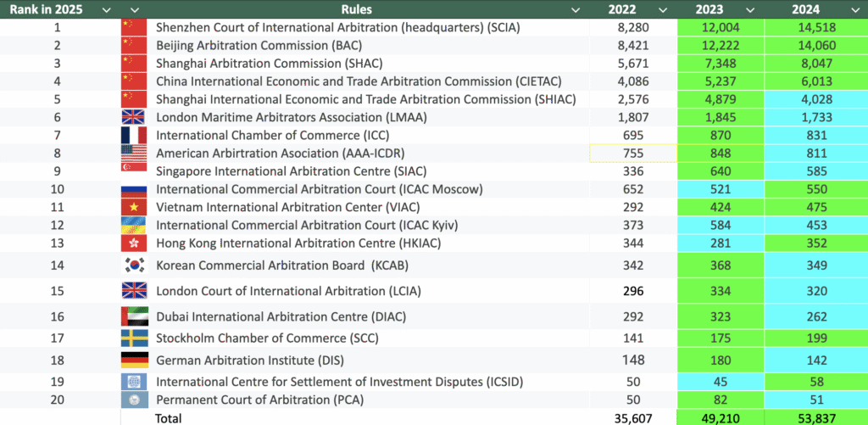This screenshot has height=425, width=868.
Task: Click the French flag icon beside ICC
Action: pyautogui.click(x=134, y=136)
